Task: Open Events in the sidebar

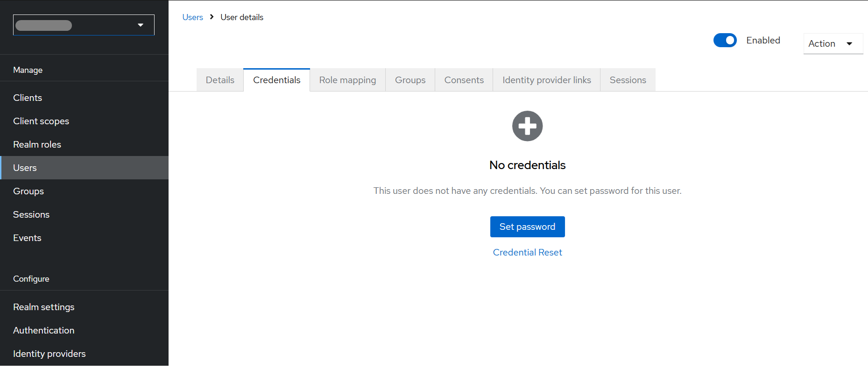Action: (x=27, y=238)
